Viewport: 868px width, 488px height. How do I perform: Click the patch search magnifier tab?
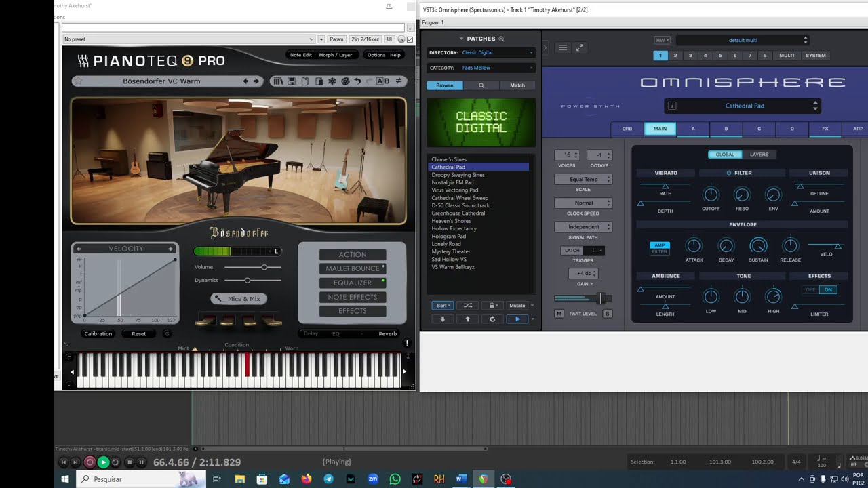pyautogui.click(x=481, y=85)
